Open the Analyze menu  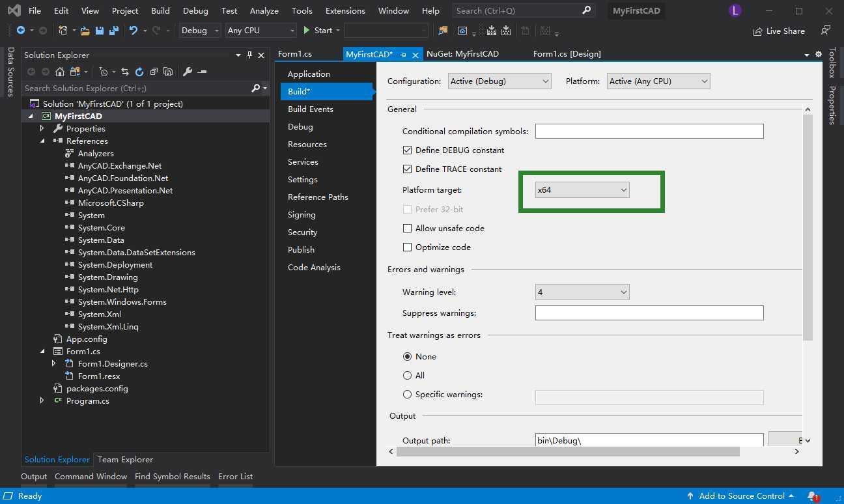[x=264, y=10]
